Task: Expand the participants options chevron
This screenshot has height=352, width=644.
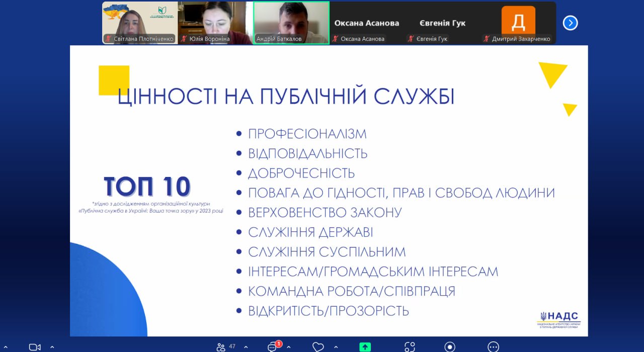Action: point(246,347)
